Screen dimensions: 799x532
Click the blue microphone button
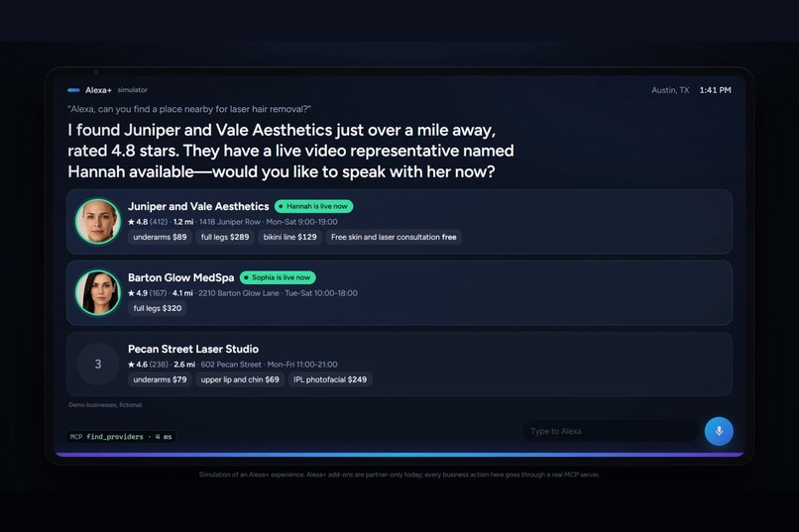pos(719,431)
